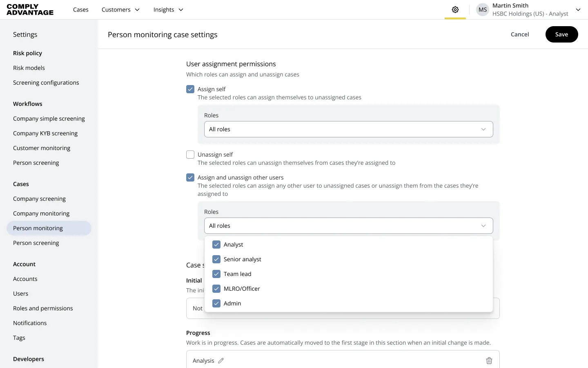Toggle off the MLRO/Officer role
Screen dimensions: 588x368
216,288
